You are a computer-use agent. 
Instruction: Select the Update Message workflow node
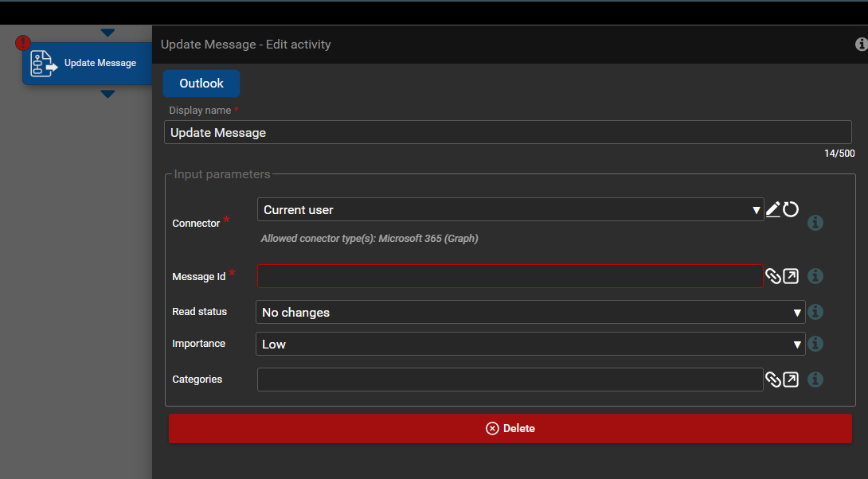click(88, 64)
